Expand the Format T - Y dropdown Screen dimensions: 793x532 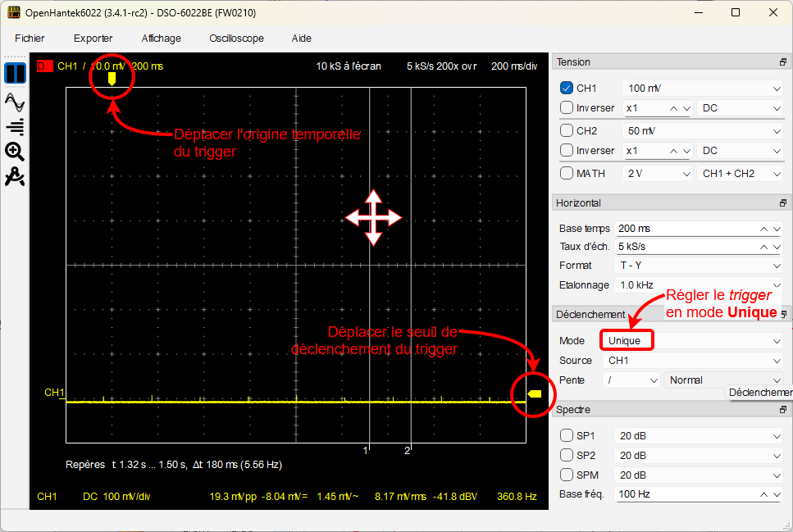pyautogui.click(x=699, y=265)
